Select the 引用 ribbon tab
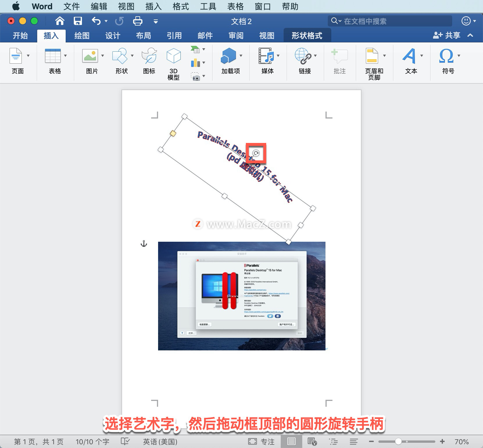Screen dimensions: 483x448 pyautogui.click(x=174, y=36)
